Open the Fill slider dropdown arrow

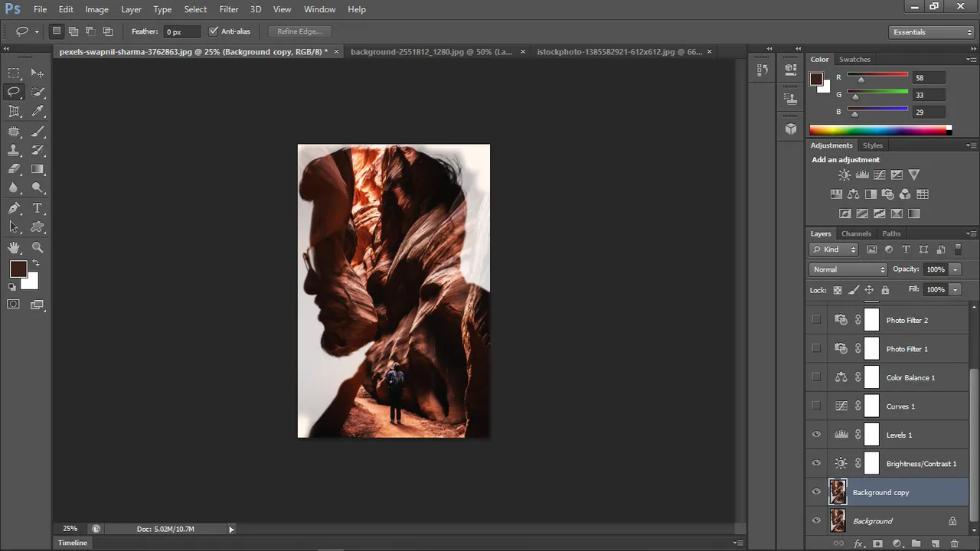tap(955, 290)
